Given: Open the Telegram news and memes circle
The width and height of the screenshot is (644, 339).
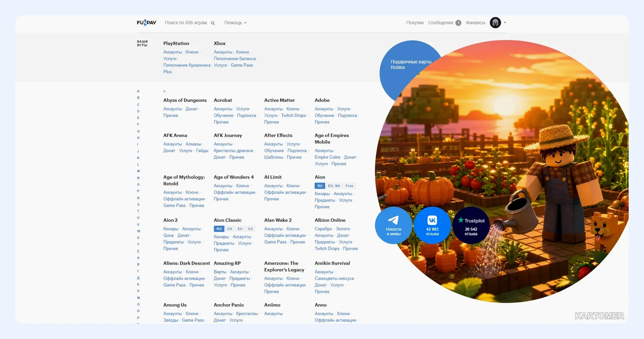Looking at the screenshot, I should tap(393, 225).
